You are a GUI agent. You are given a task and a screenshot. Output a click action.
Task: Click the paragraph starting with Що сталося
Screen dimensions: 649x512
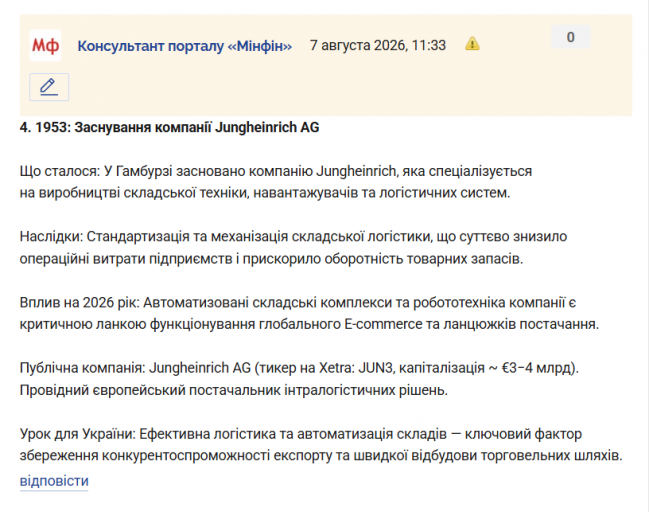pos(276,182)
